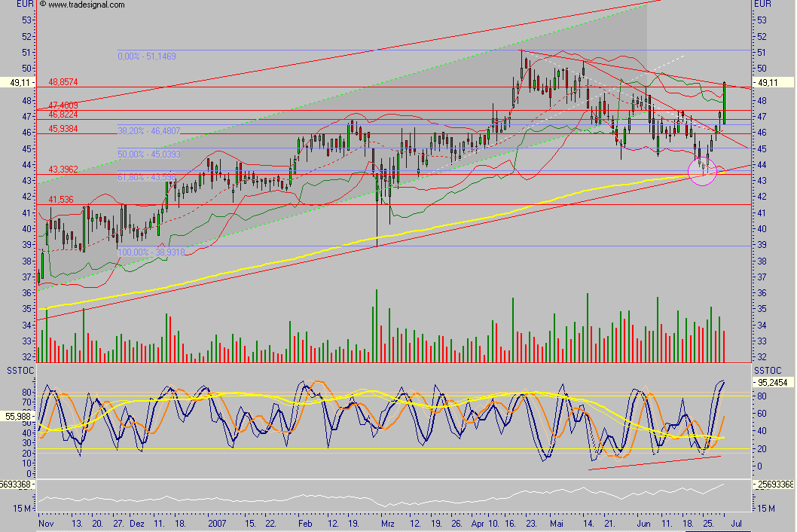Click the 50,00% - 45,0393 Fibonacci label
797x532 pixels.
coord(149,153)
